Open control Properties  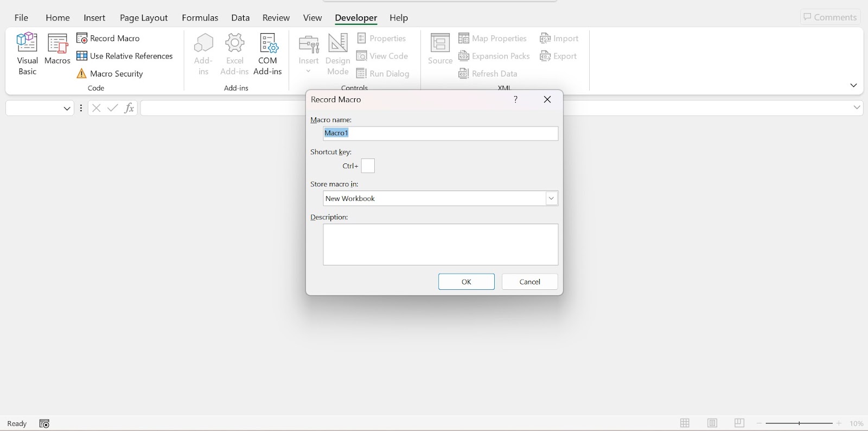[x=381, y=38]
